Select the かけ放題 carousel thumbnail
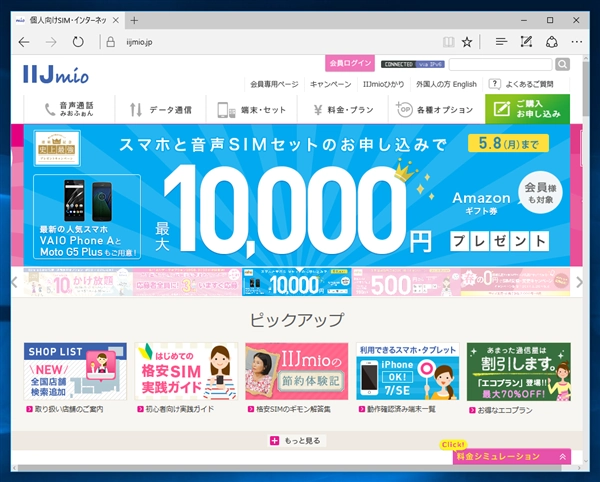The height and width of the screenshot is (482, 600). [78, 282]
